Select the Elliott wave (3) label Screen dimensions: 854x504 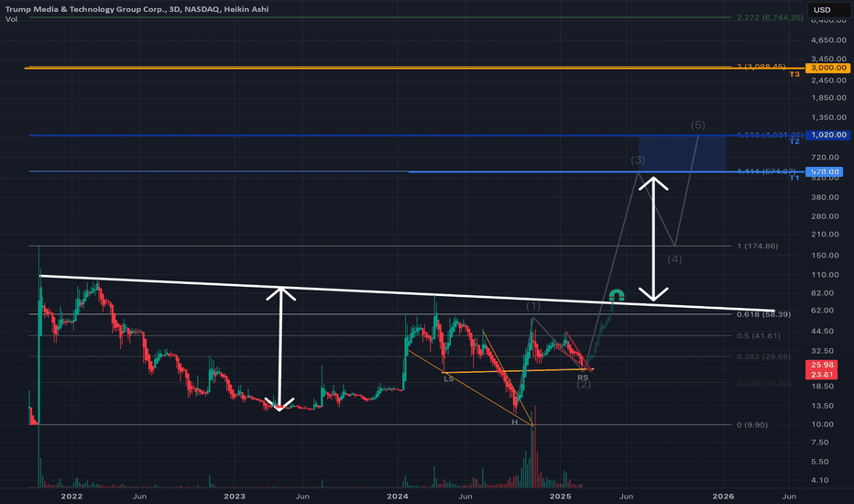click(638, 160)
